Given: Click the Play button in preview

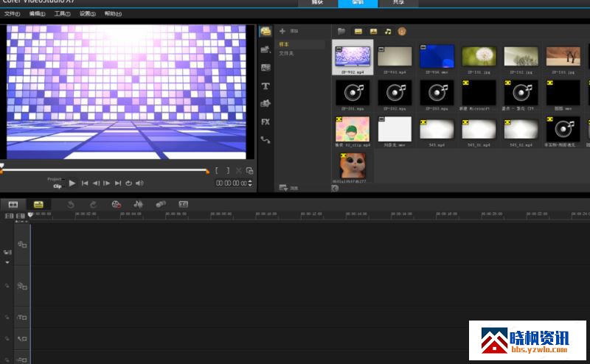Looking at the screenshot, I should [x=72, y=183].
